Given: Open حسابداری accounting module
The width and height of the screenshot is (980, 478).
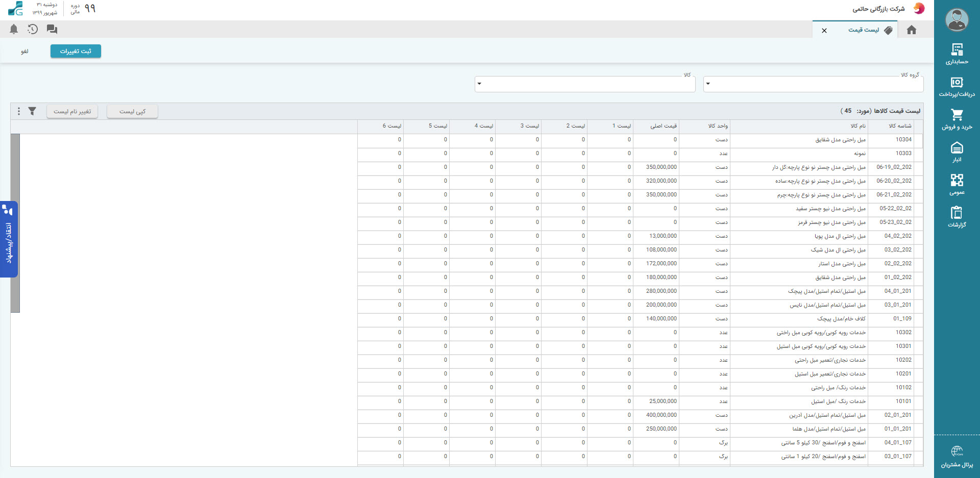Looking at the screenshot, I should pos(957,54).
